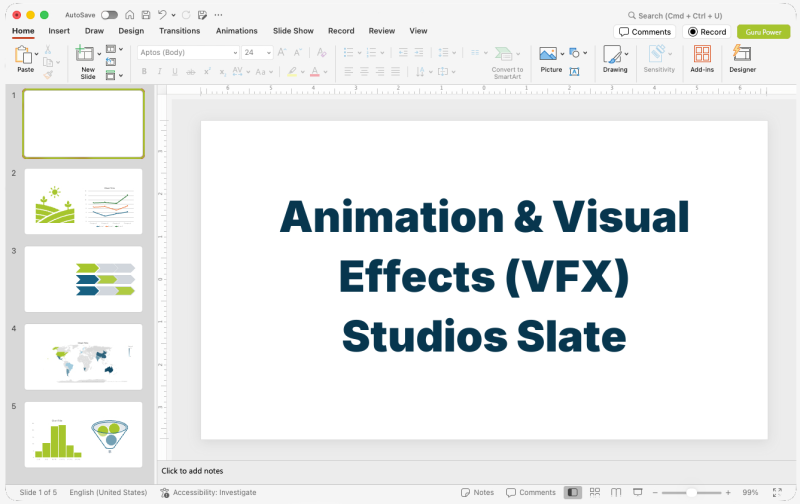Start the slide show from status bar
Image resolution: width=800 pixels, height=504 pixels.
[638, 492]
